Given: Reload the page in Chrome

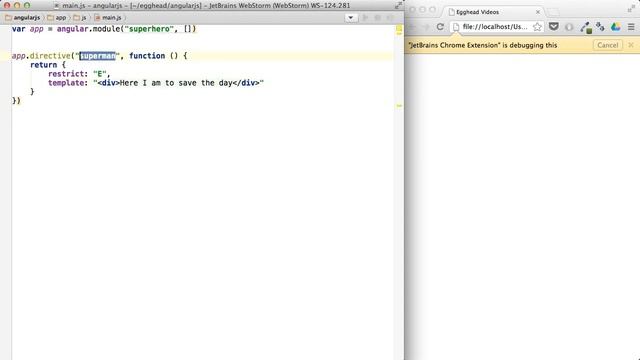Looking at the screenshot, I should pos(440,27).
